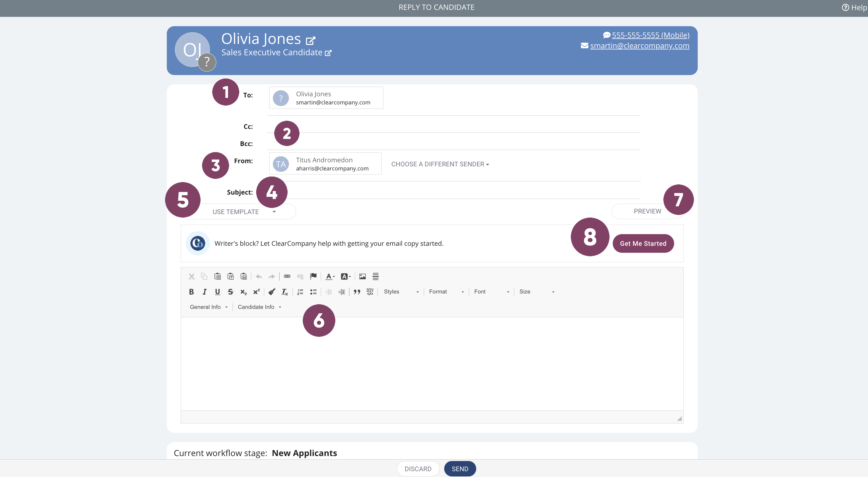Open Sales Executive Candidate external link icon
Screen dimensions: 868x477
[328, 53]
